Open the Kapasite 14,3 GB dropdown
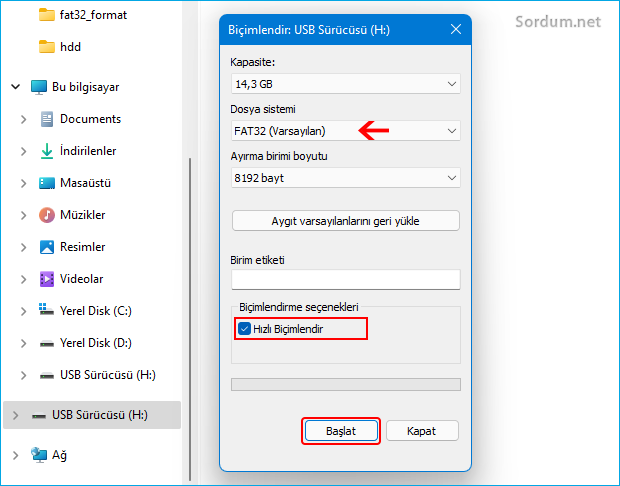 (346, 84)
